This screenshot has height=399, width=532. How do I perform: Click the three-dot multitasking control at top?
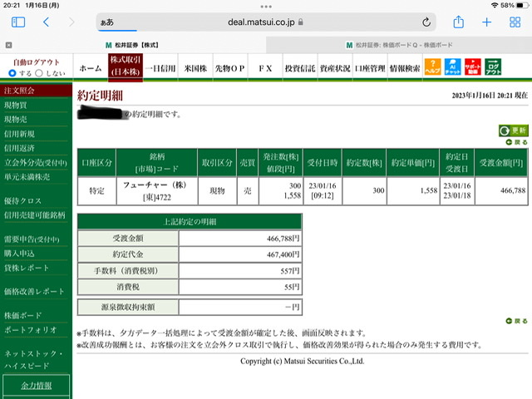[266, 7]
